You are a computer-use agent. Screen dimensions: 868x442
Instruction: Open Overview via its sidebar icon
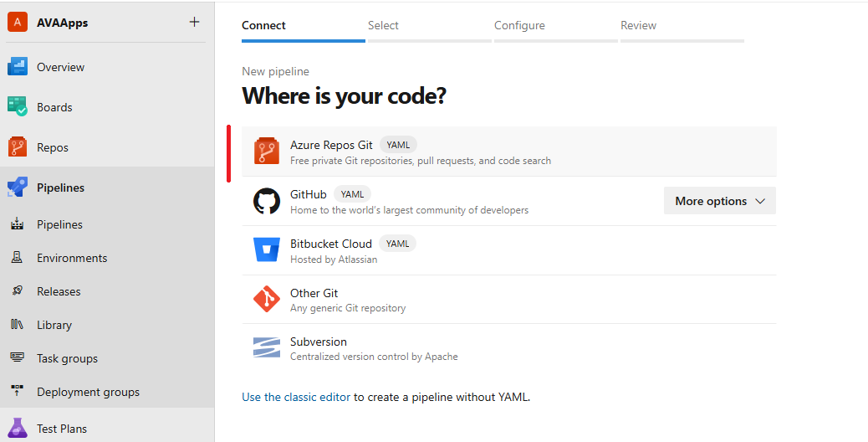coord(18,66)
